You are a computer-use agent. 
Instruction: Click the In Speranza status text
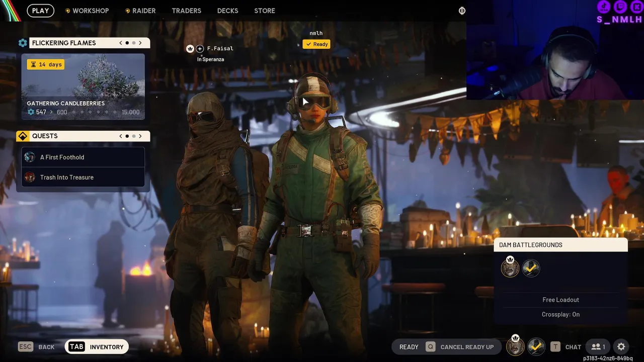[x=211, y=59]
